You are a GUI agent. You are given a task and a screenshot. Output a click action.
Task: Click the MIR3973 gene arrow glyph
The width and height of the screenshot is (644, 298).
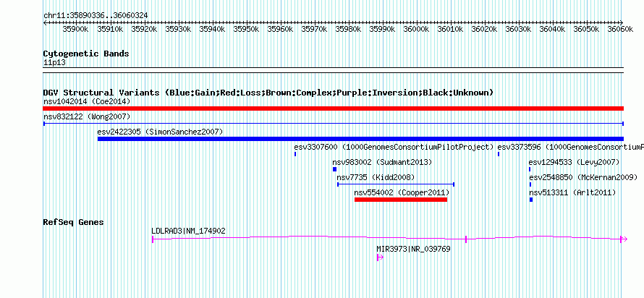(x=380, y=257)
